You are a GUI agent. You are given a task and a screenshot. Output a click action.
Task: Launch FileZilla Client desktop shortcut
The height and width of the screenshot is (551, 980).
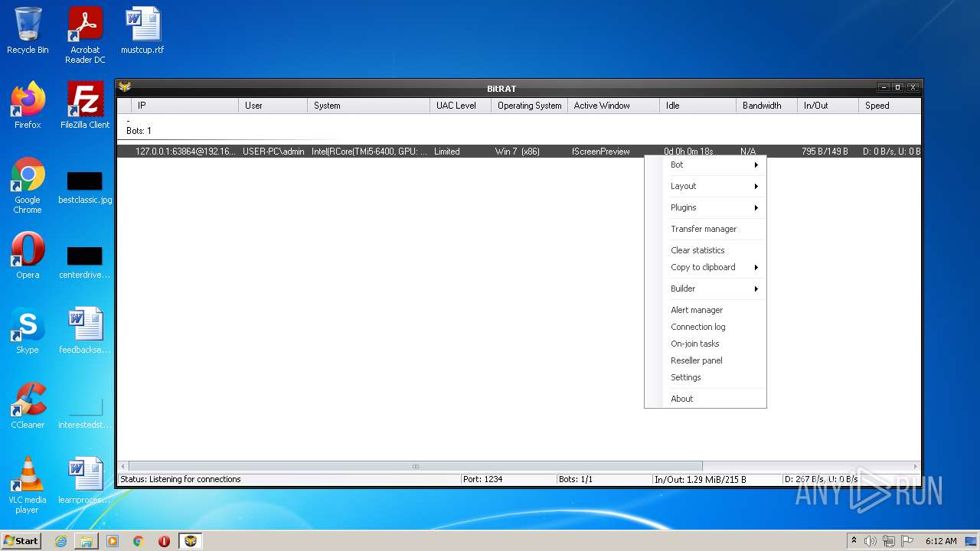[85, 106]
